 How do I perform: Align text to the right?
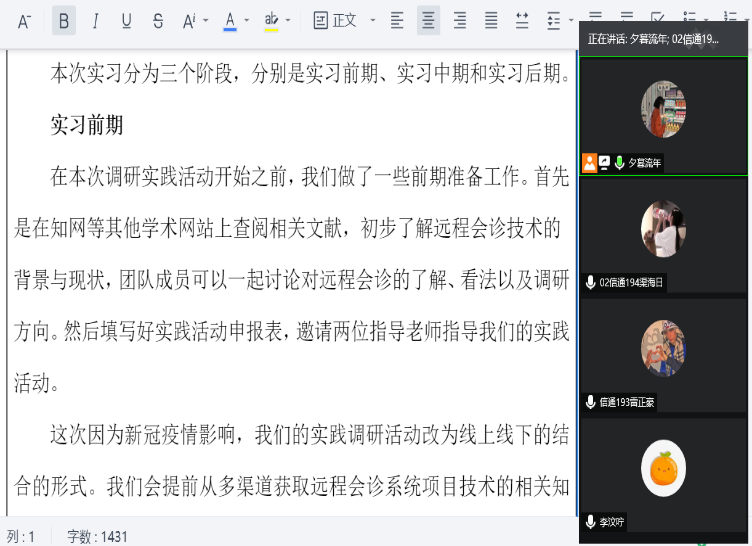[459, 20]
